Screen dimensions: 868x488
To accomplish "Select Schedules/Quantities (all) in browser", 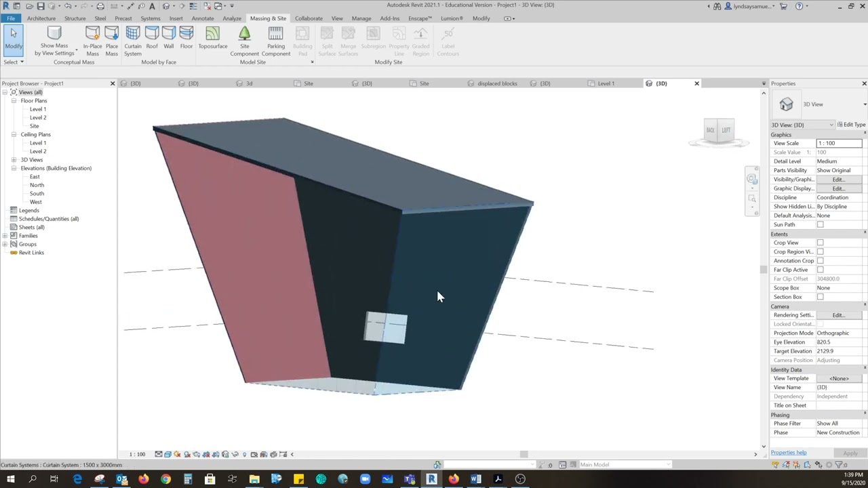I will tap(49, 219).
